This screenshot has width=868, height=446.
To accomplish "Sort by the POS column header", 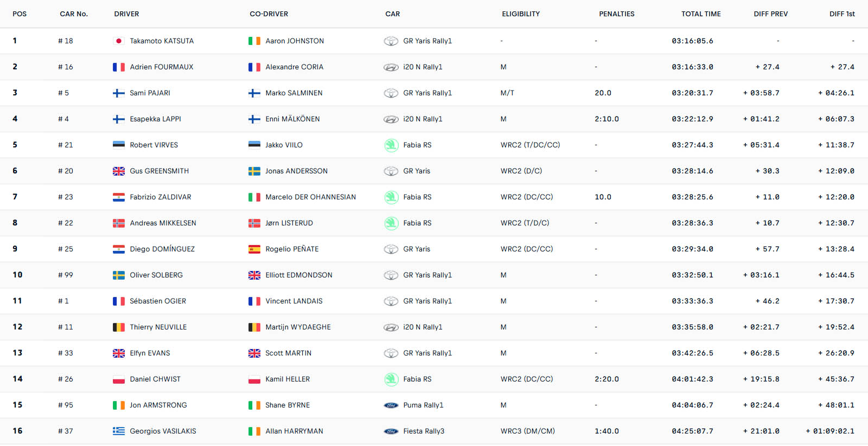I will coord(20,14).
